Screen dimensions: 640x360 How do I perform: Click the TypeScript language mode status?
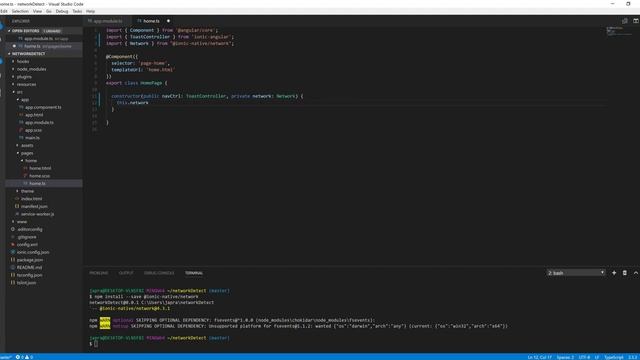pyautogui.click(x=613, y=357)
